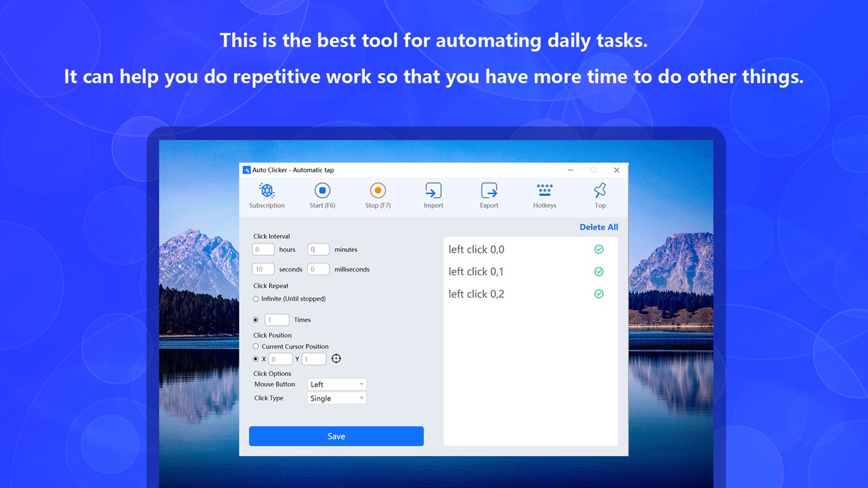Open the Click Type dropdown

(x=337, y=398)
